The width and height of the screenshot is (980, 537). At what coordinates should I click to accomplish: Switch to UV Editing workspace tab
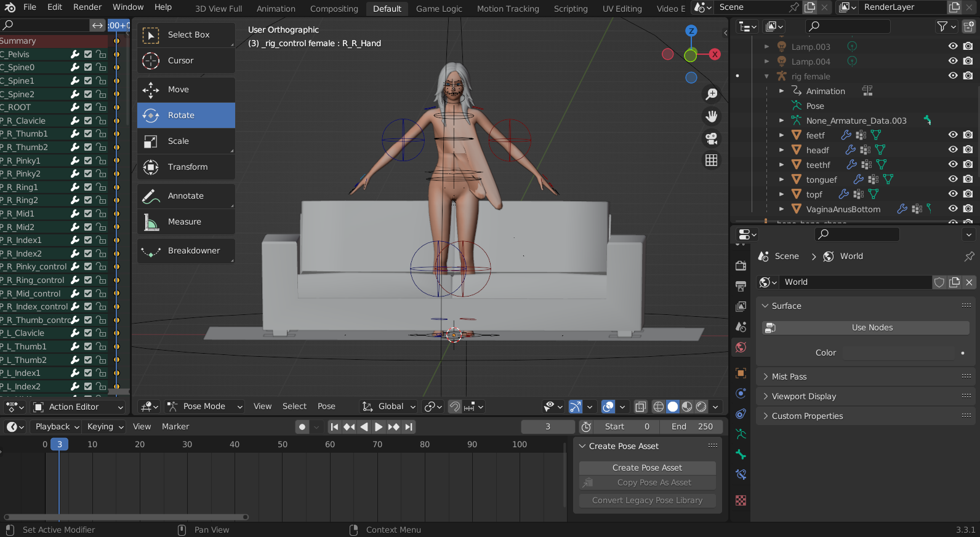pos(622,9)
